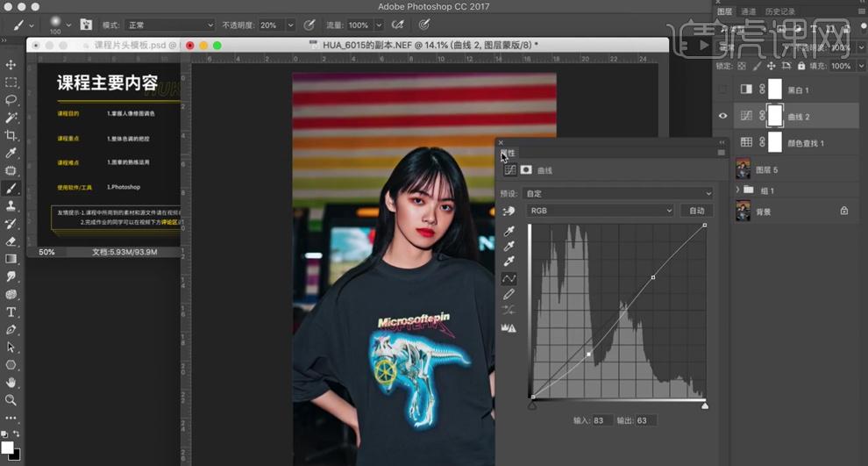Pick the white point eyedropper in Curves
Image resolution: width=868 pixels, height=466 pixels.
(509, 261)
